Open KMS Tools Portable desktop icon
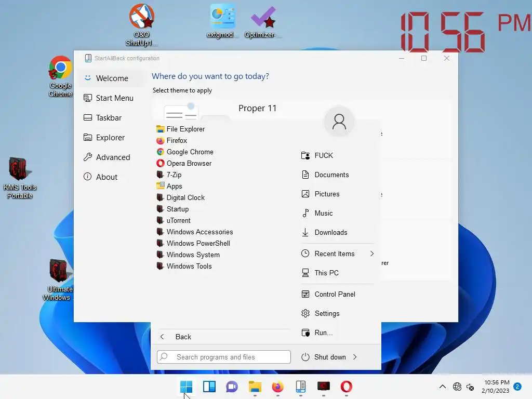The image size is (532, 399). 20,178
